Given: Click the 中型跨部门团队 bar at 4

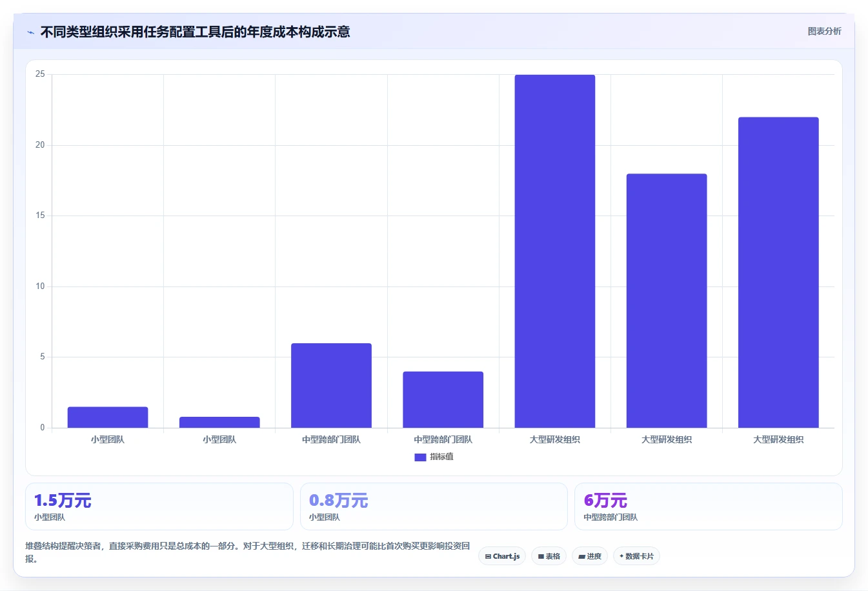Looking at the screenshot, I should (x=443, y=399).
